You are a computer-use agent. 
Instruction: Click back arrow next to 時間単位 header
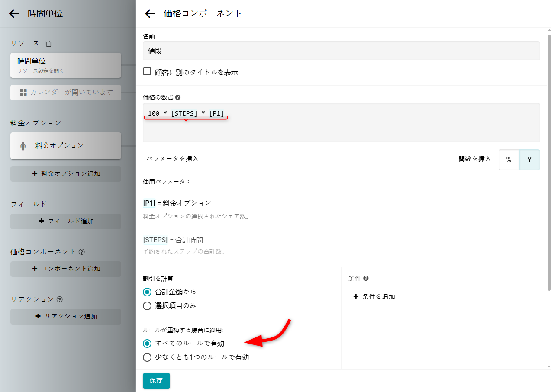[14, 14]
